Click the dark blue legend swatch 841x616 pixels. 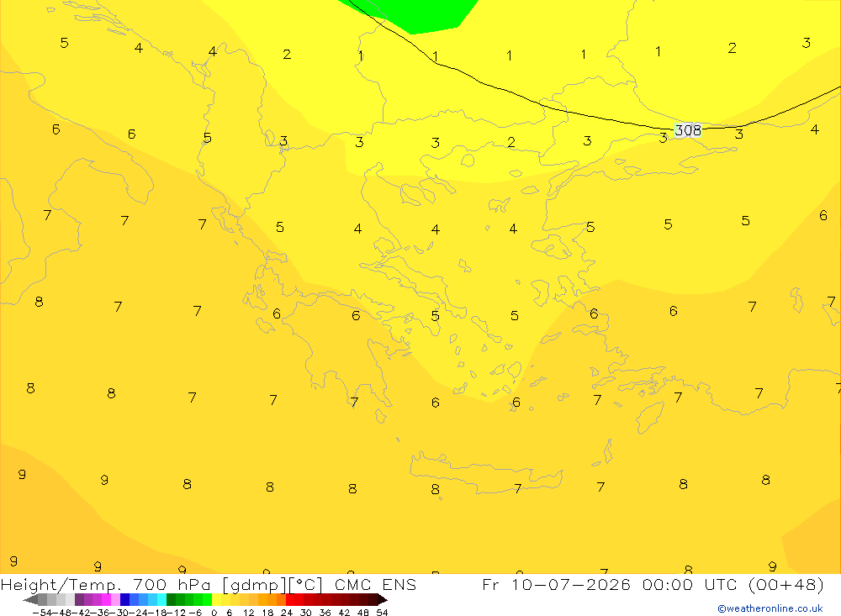tap(125, 600)
